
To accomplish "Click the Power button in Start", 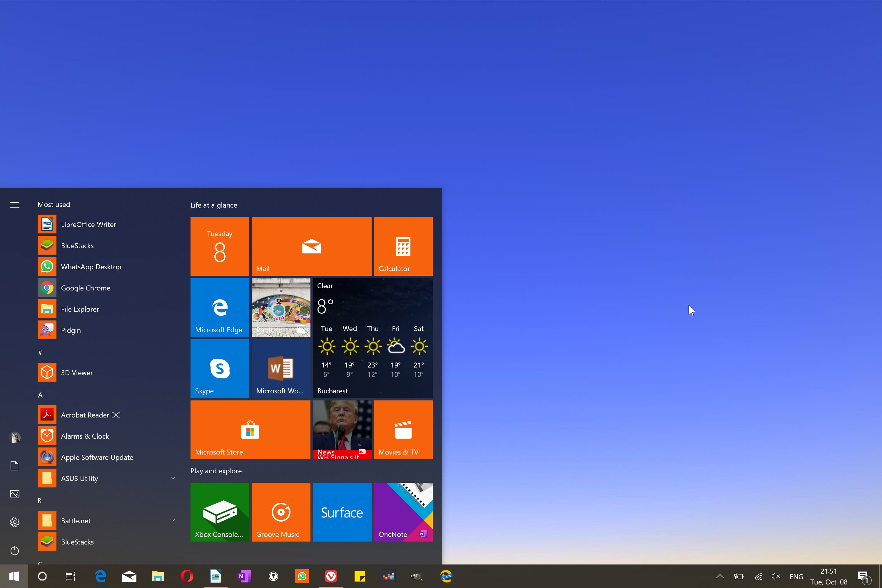I will tap(15, 550).
